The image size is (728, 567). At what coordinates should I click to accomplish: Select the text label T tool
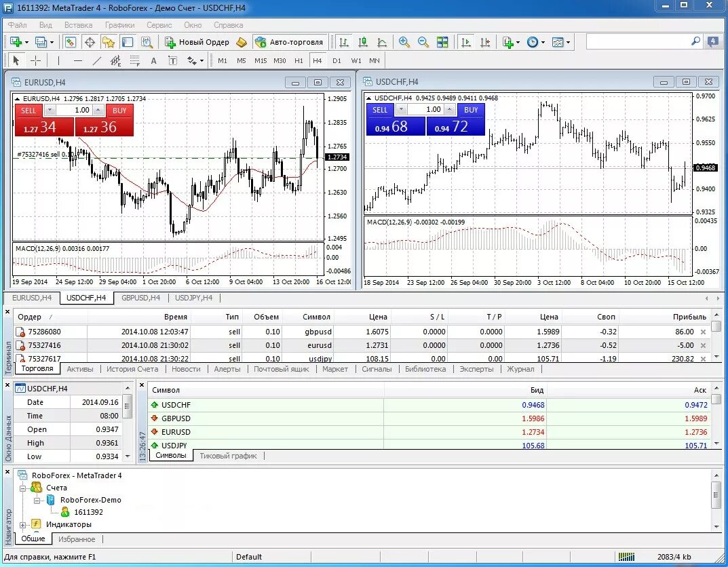173,60
